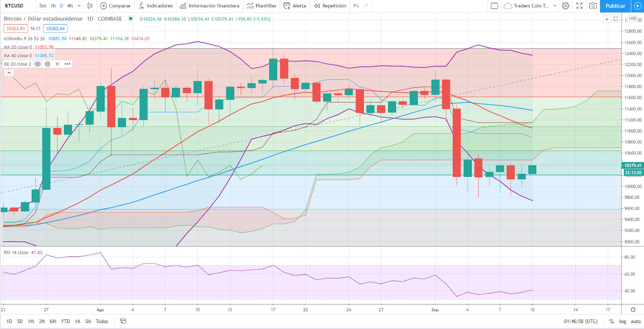
Task: Set date range to 6M
Action: point(53,321)
